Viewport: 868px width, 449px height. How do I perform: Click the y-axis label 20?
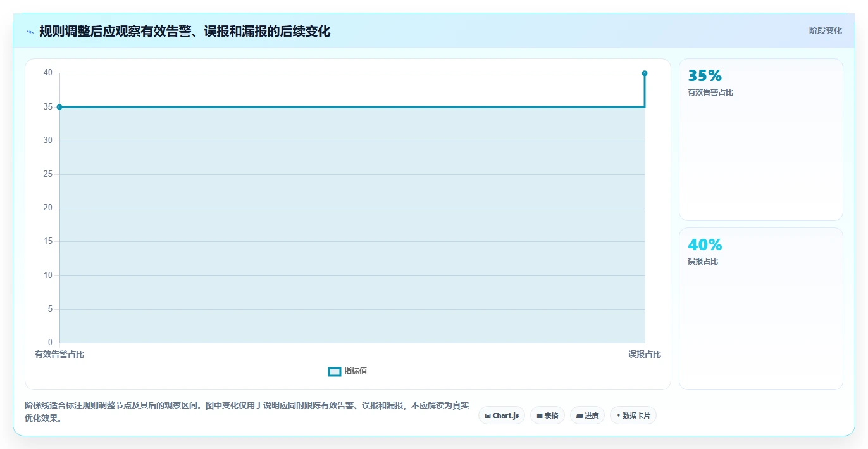48,208
